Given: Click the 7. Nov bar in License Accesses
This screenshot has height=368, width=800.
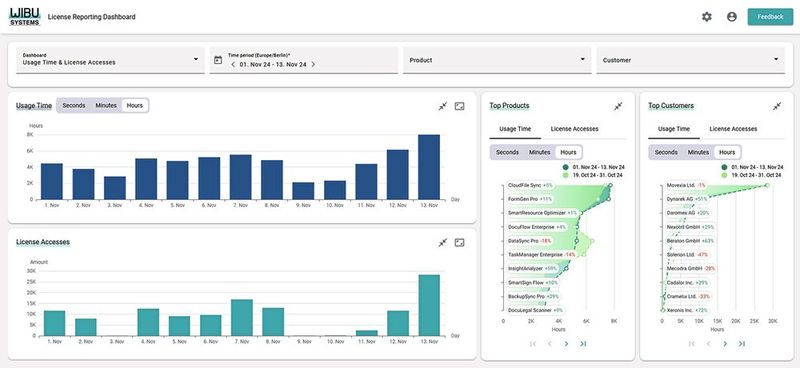Looking at the screenshot, I should tap(242, 317).
